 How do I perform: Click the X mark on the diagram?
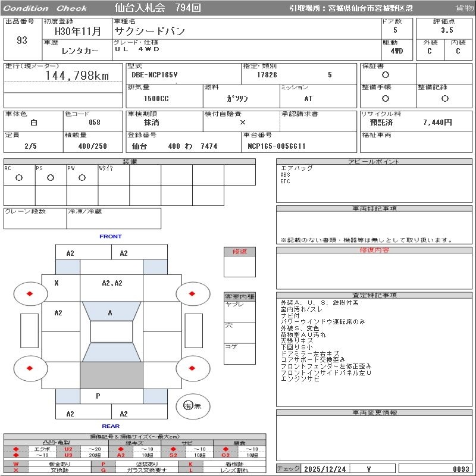click(x=57, y=283)
